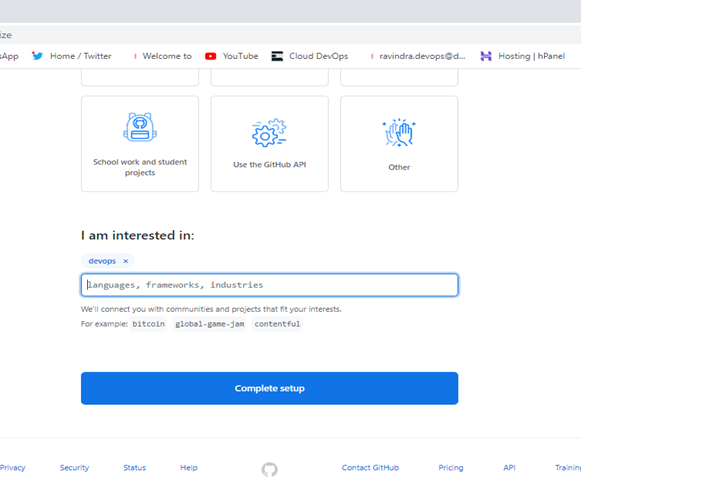Choose the bitcoin example topic
Image resolution: width=704 pixels, height=487 pixels.
(x=148, y=324)
